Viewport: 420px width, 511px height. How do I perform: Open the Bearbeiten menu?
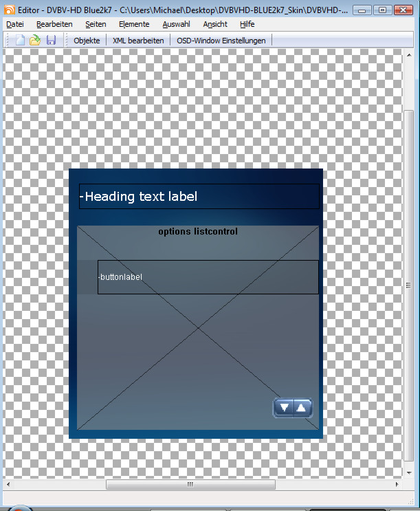[54, 24]
